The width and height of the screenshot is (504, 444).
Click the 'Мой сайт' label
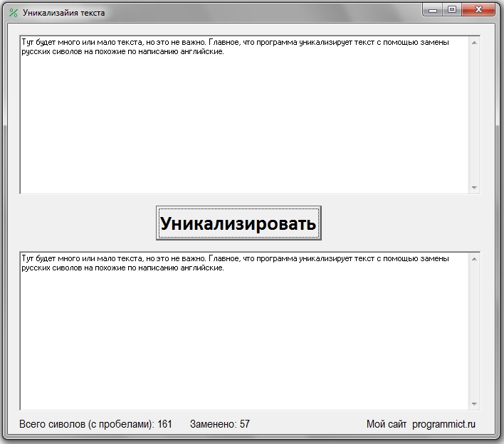[387, 424]
